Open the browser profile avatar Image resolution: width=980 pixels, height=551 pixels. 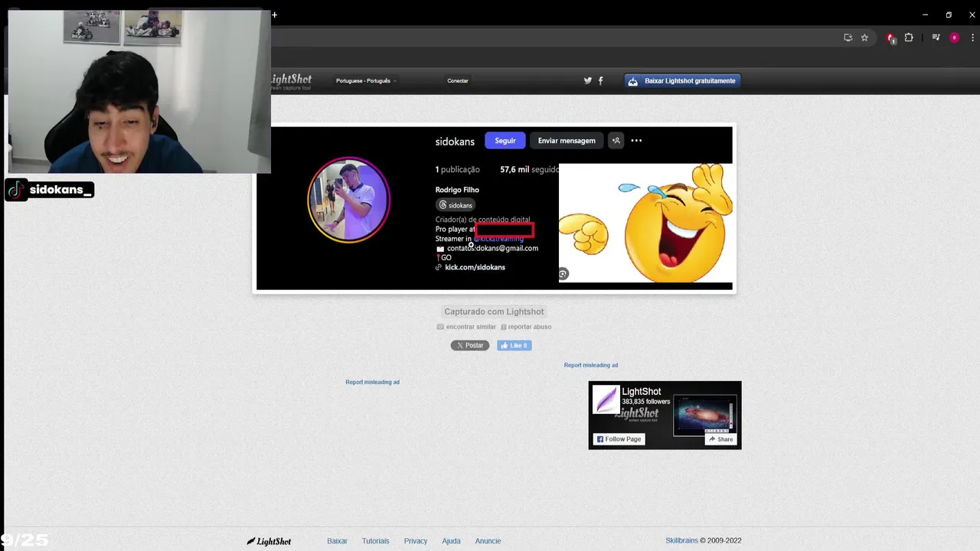[954, 37]
